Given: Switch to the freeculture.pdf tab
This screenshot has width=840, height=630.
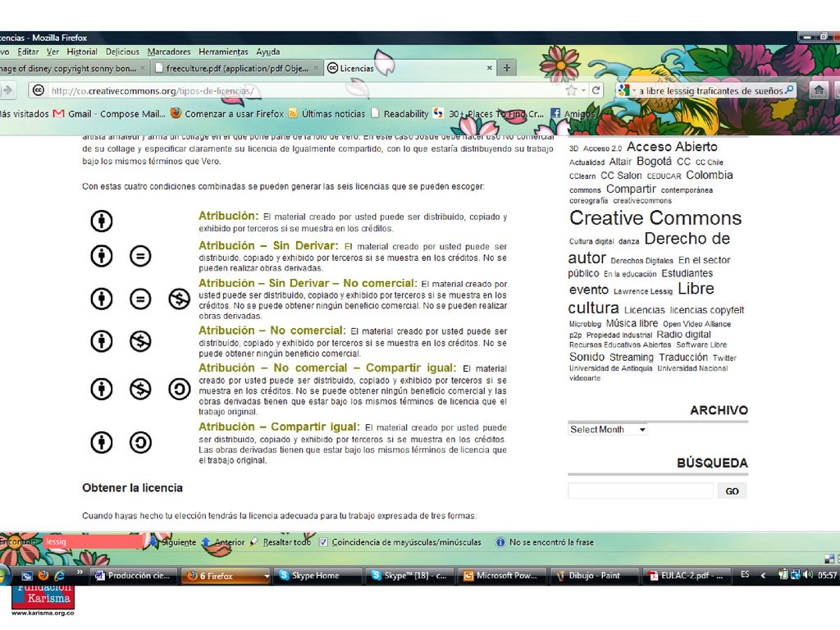Looking at the screenshot, I should 237,69.
